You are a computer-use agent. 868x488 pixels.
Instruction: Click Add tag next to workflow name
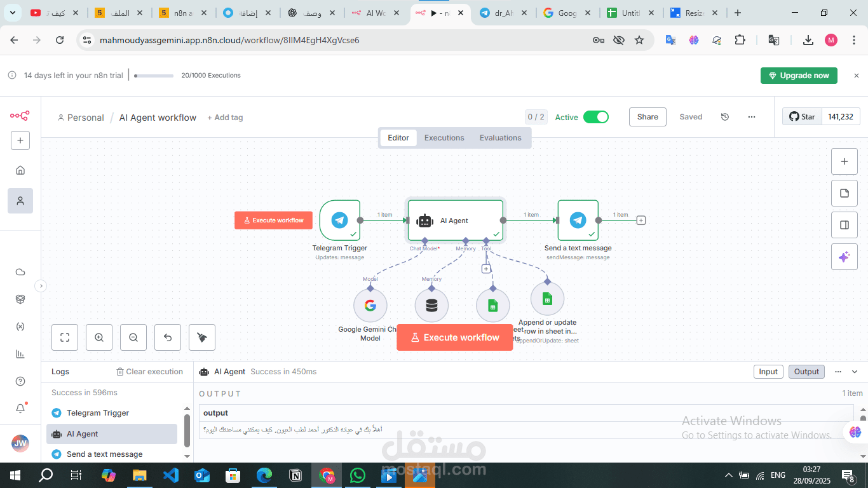click(x=225, y=118)
